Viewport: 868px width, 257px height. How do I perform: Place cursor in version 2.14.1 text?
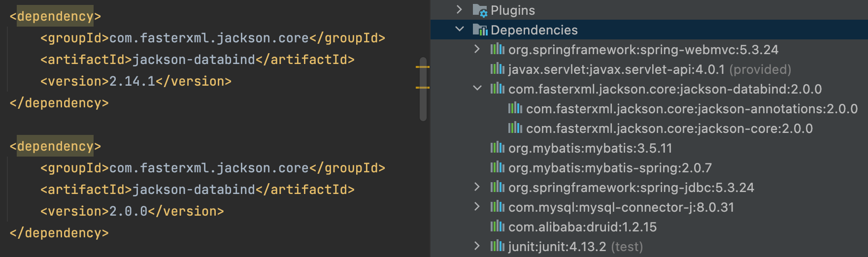click(x=132, y=81)
